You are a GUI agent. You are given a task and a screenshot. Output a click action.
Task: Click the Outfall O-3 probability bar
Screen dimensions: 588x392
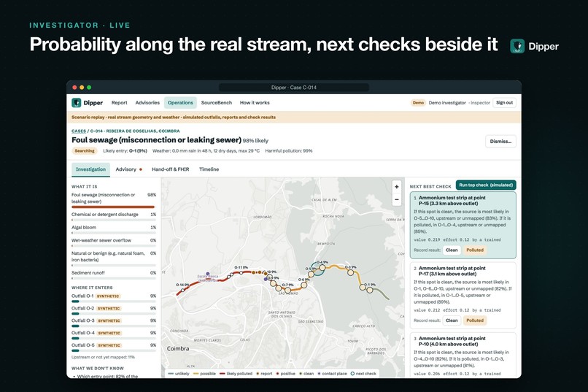coord(114,326)
